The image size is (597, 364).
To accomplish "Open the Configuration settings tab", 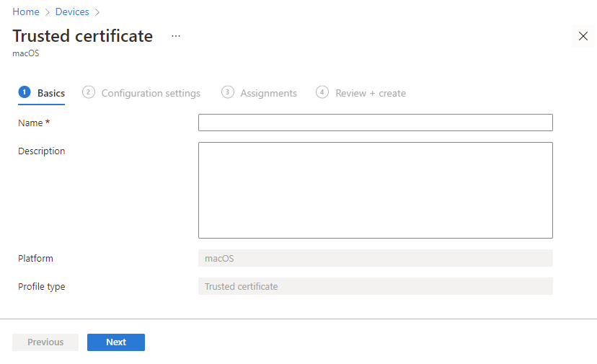I will pos(151,93).
